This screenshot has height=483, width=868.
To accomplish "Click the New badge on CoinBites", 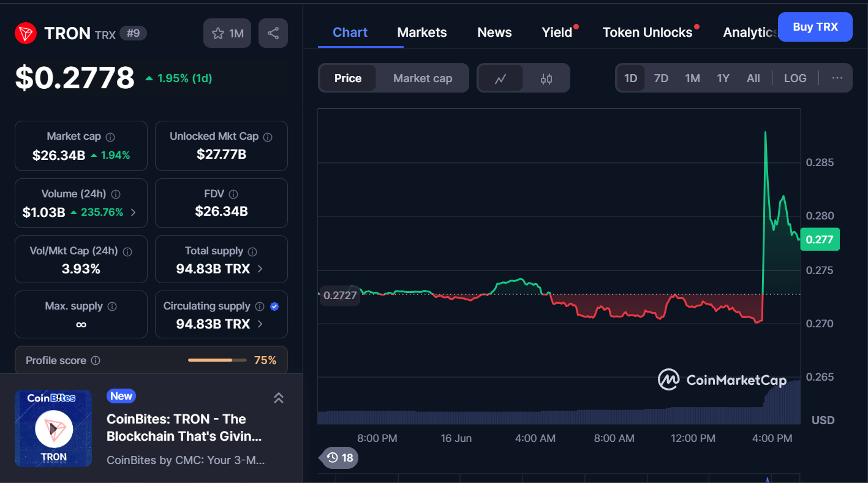I will coord(121,396).
